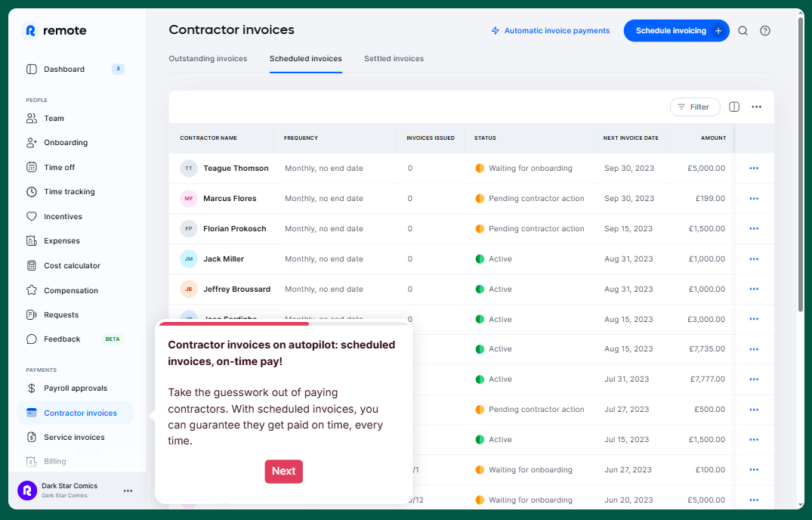Click the Filter button

point(694,107)
